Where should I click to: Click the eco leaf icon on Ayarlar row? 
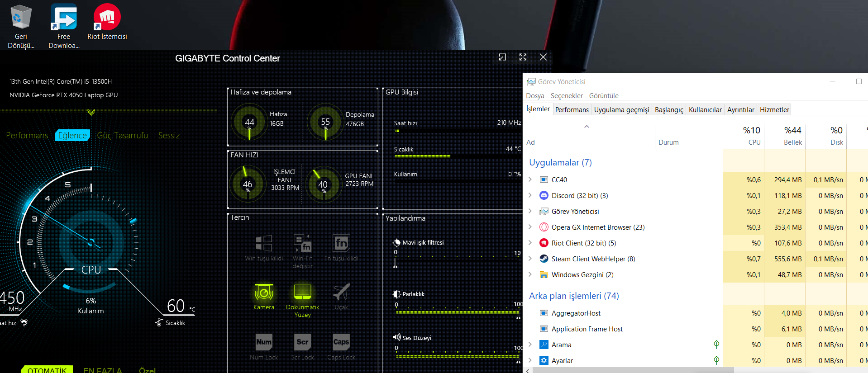716,360
